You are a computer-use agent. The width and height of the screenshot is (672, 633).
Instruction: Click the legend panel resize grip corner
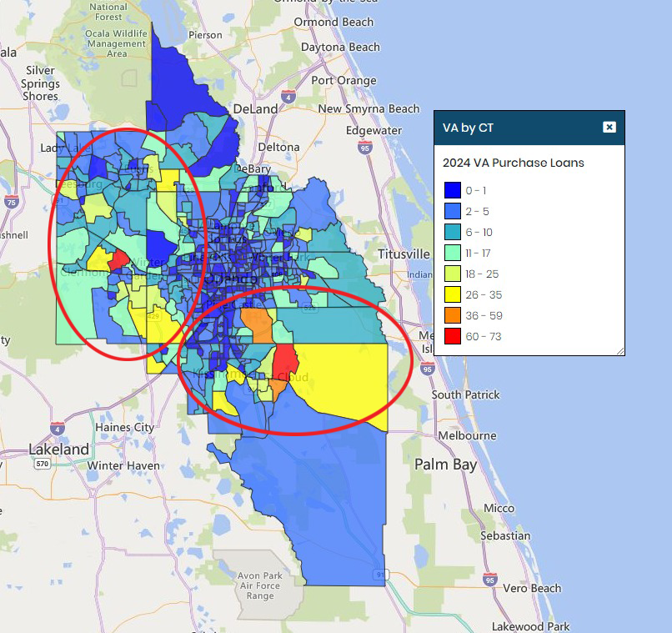tap(620, 351)
